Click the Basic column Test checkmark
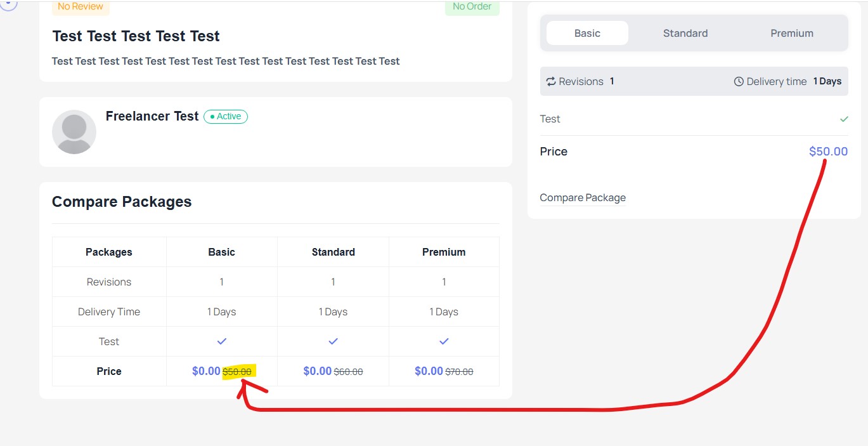 click(222, 341)
